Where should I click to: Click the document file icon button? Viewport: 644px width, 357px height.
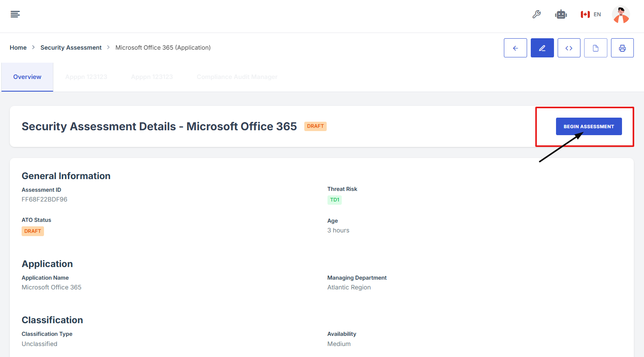pos(596,48)
